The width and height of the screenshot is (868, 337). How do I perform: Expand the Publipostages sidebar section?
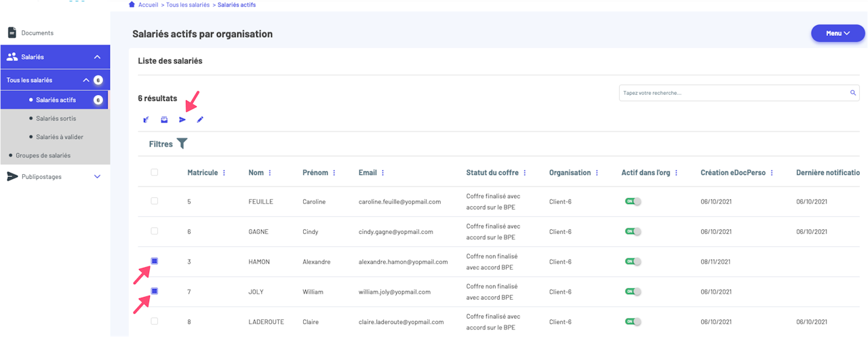coord(97,177)
